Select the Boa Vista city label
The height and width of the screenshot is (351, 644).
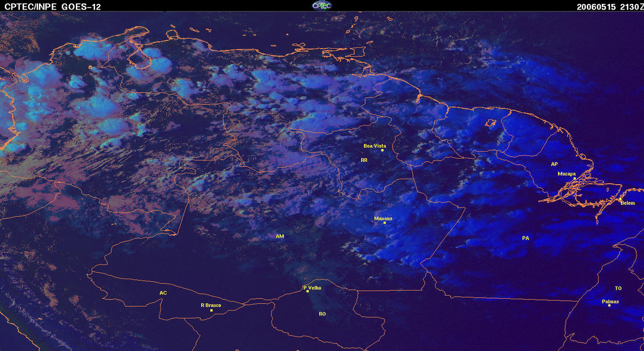point(375,146)
